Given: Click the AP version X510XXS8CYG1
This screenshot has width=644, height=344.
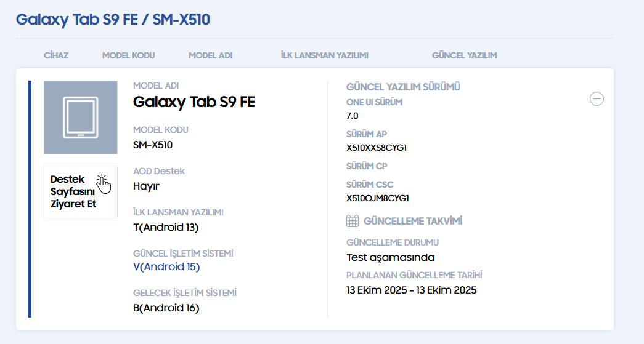Looking at the screenshot, I should (377, 148).
